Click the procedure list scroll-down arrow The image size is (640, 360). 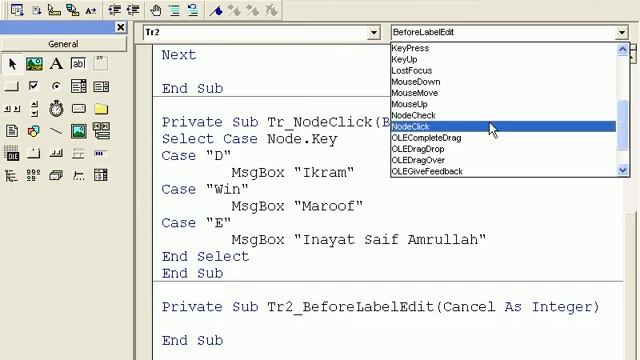(622, 170)
